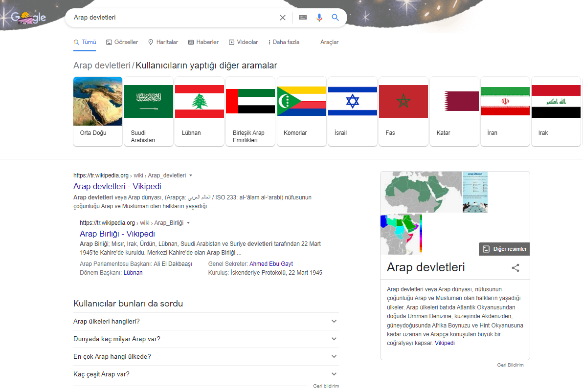Screen dimensions: 583x392
Task: Expand 'En çok Arap hangi ülkede?' question
Action: coord(206,357)
